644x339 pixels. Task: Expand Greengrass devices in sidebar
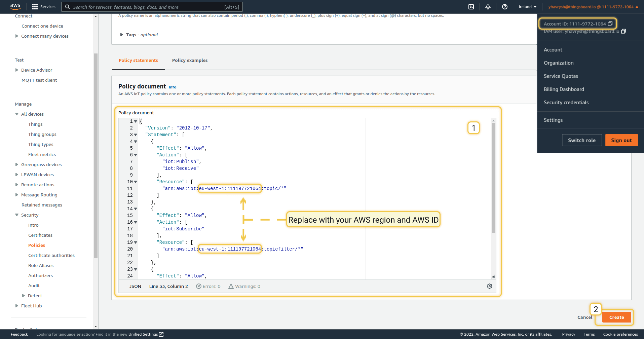[17, 164]
